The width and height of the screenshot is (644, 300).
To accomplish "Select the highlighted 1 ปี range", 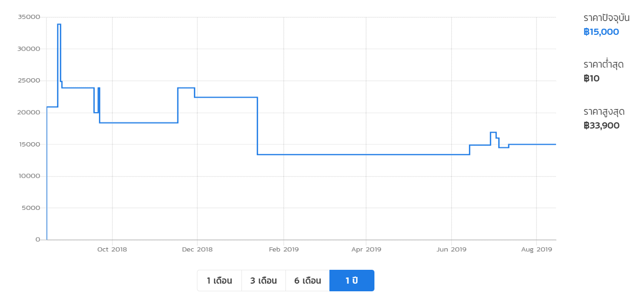I will click(x=352, y=281).
